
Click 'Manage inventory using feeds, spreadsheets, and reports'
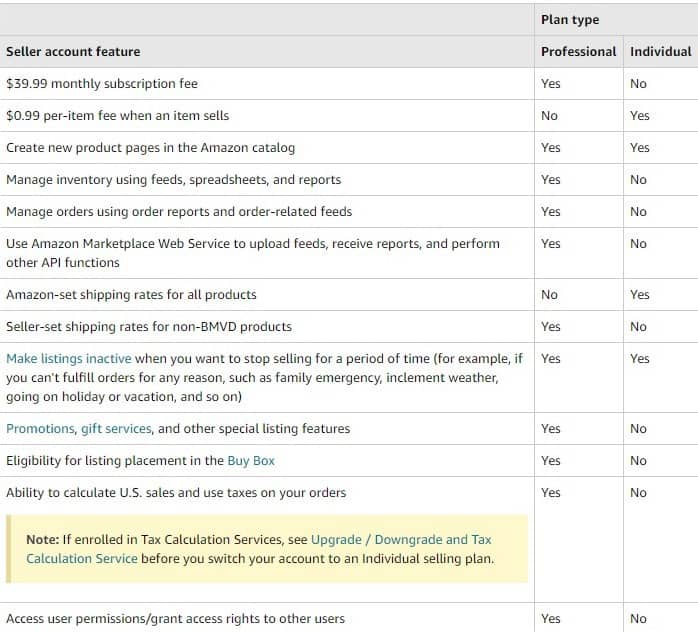174,180
